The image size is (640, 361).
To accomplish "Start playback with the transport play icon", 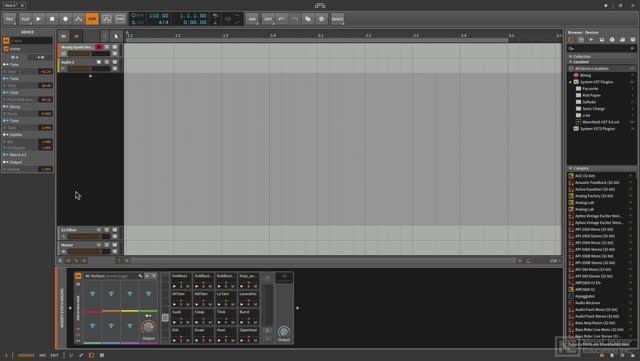I will [x=38, y=19].
